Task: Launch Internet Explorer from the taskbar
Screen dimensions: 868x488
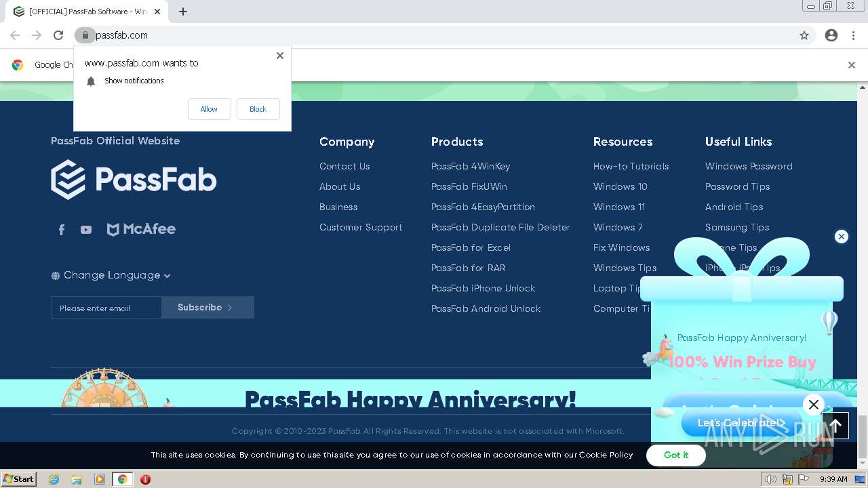Action: pos(54,479)
